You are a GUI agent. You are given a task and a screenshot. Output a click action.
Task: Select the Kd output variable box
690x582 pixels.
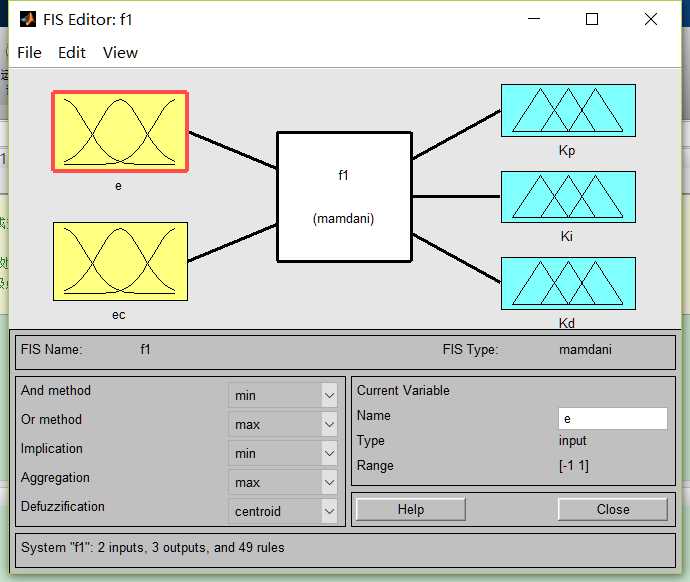(x=568, y=283)
